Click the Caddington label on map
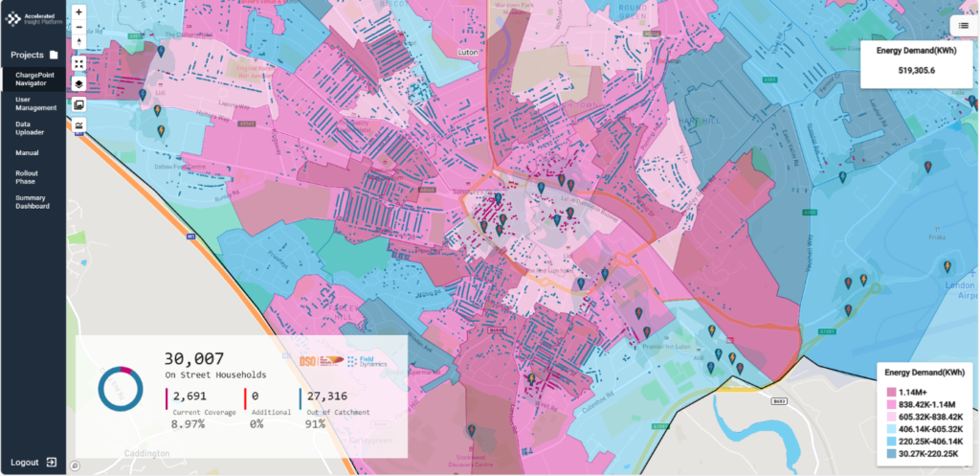 pos(146,453)
